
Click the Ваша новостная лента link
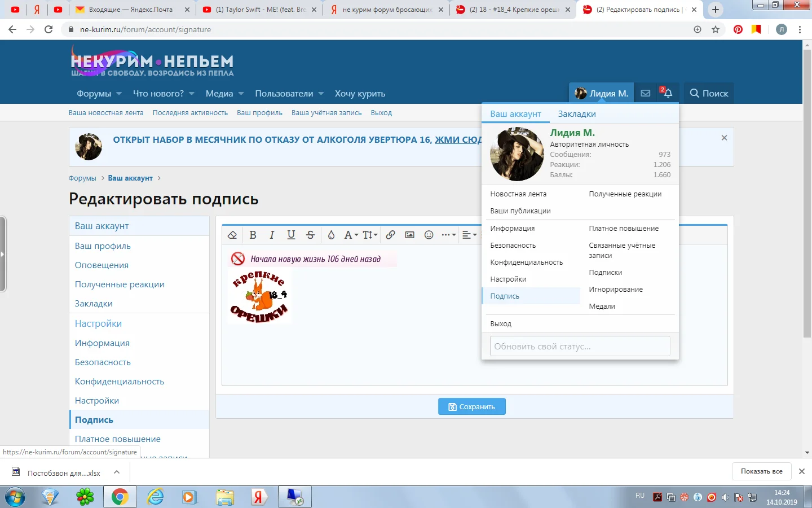tap(106, 113)
